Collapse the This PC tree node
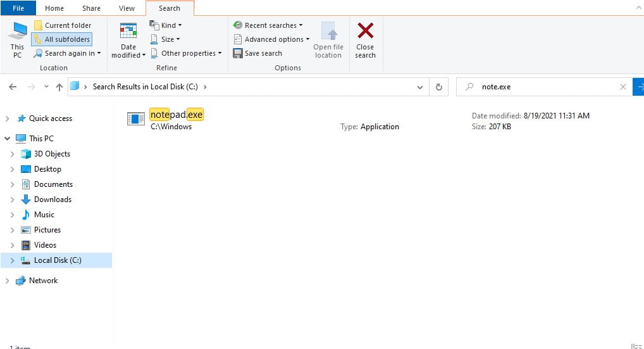The image size is (644, 349). (x=8, y=139)
